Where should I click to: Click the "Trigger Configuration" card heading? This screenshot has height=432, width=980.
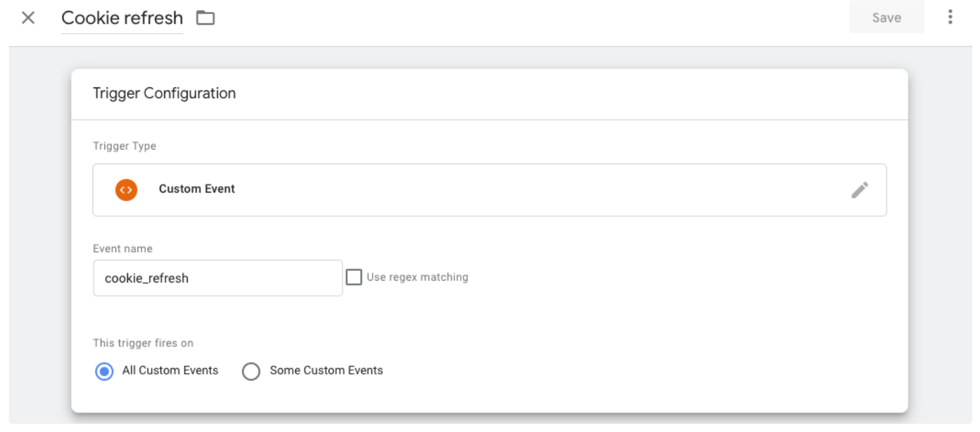(164, 94)
